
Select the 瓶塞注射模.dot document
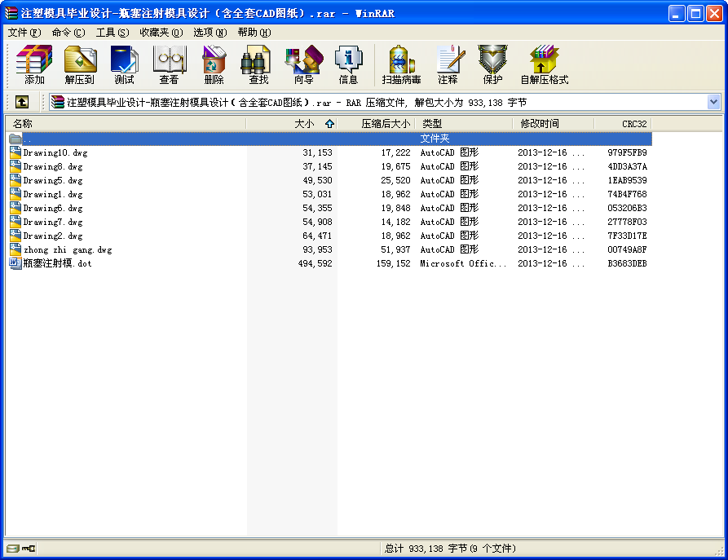pyautogui.click(x=57, y=263)
